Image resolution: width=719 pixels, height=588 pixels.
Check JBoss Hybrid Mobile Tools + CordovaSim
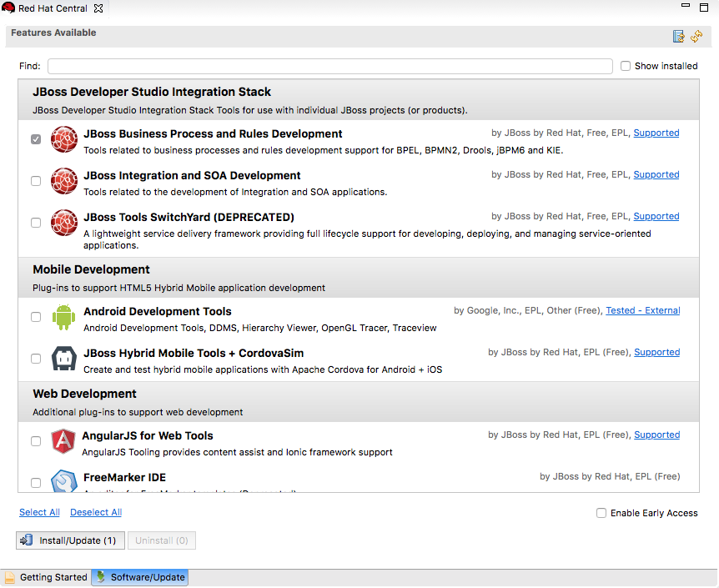(36, 359)
